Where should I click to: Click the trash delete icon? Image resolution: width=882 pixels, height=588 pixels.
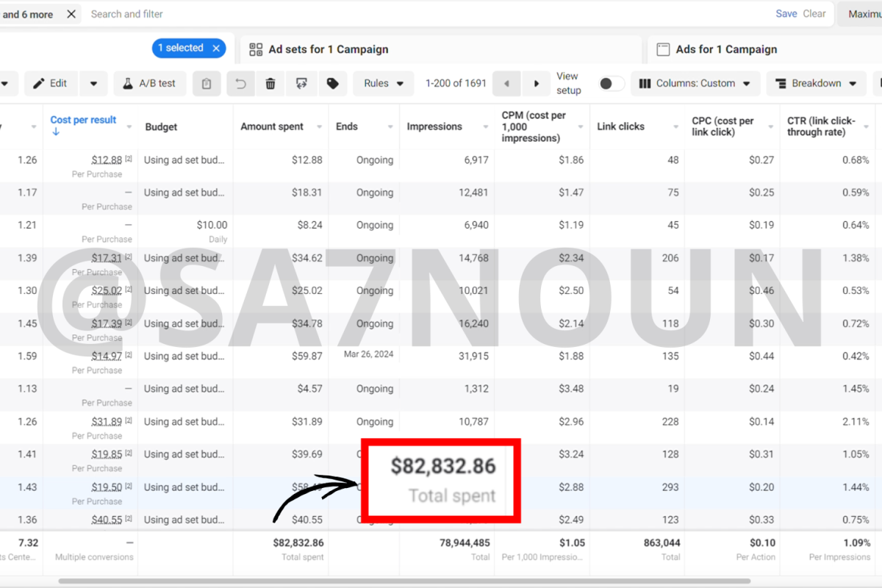pos(270,84)
